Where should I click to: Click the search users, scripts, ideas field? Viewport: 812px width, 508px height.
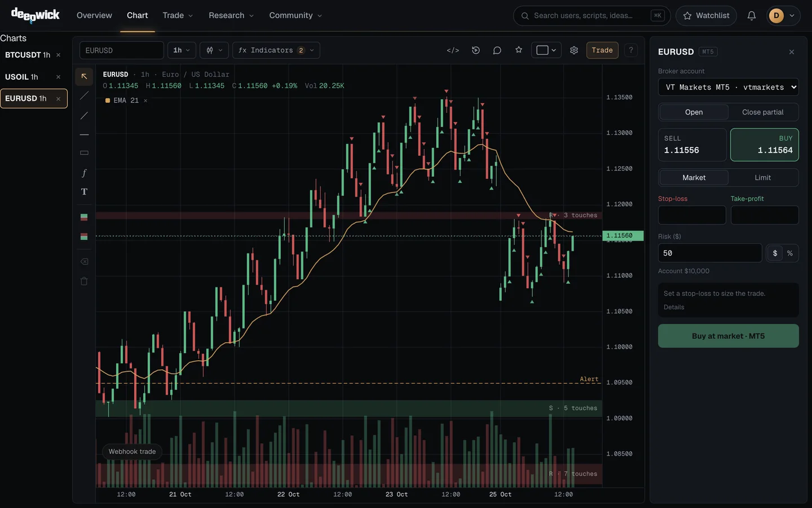coord(592,16)
